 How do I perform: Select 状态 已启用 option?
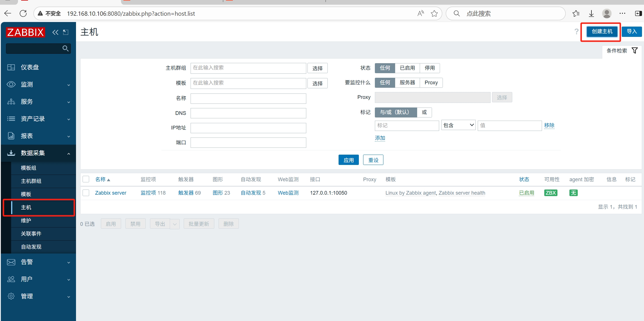click(x=407, y=68)
